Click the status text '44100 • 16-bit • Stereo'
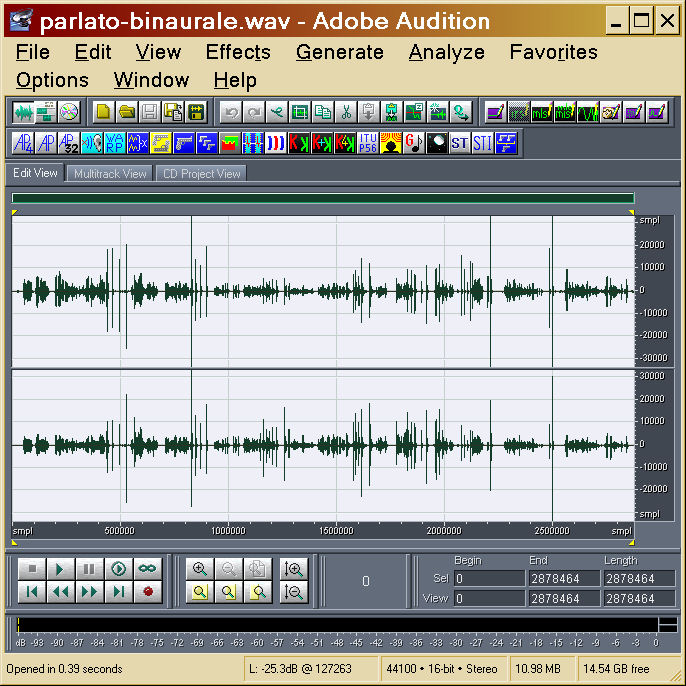This screenshot has width=686, height=686. click(442, 669)
